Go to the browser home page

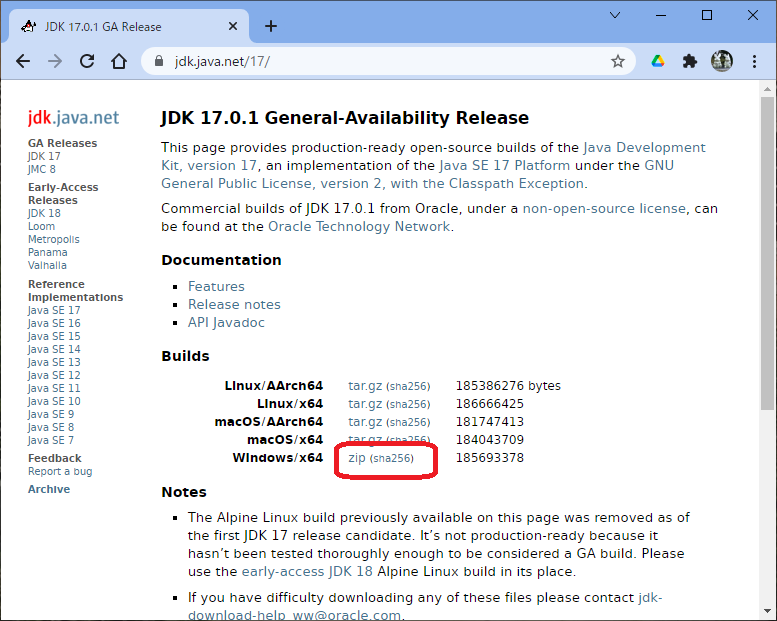click(x=119, y=61)
